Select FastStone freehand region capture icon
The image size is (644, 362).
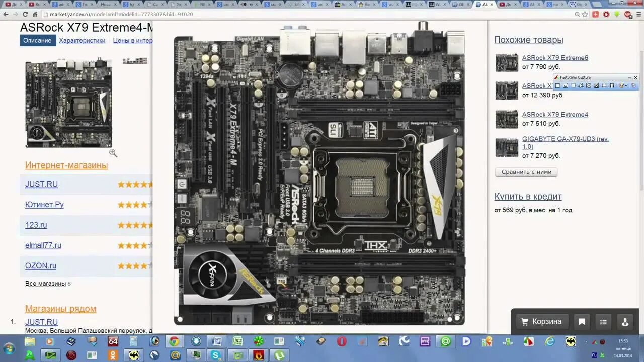(581, 86)
